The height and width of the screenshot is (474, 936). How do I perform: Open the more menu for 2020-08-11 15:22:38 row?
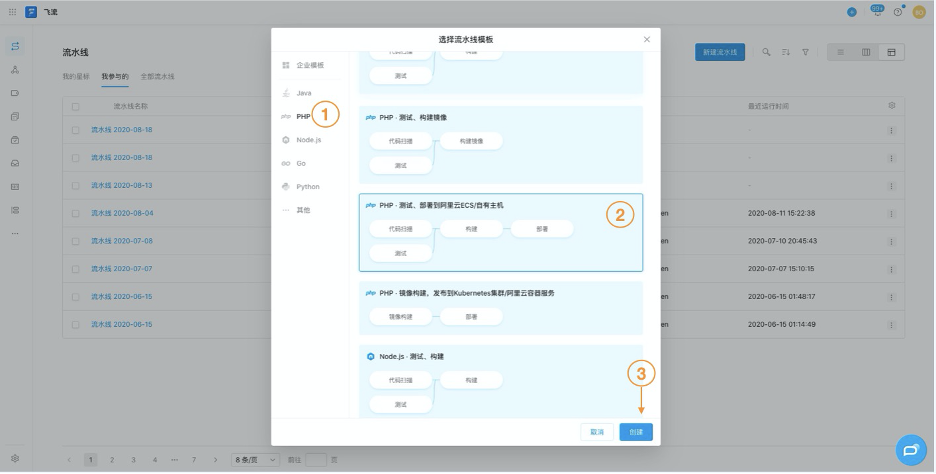(892, 214)
